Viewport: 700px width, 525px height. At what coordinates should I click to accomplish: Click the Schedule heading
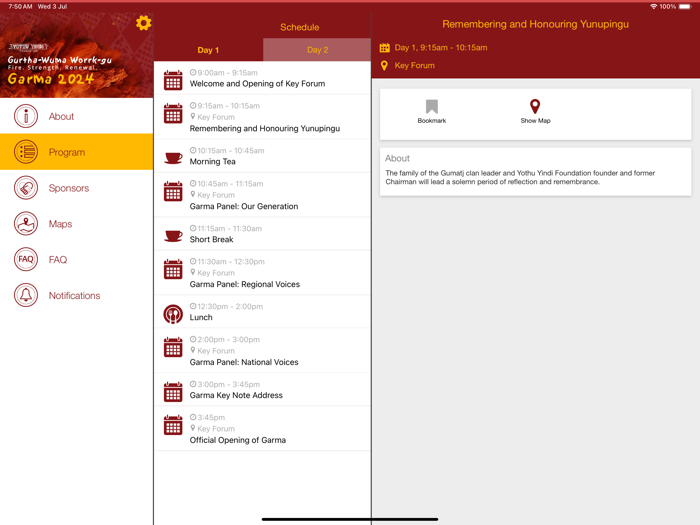point(300,27)
